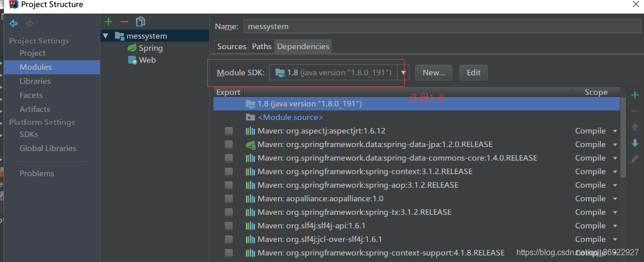Move dependency up with arrow icon

(635, 127)
